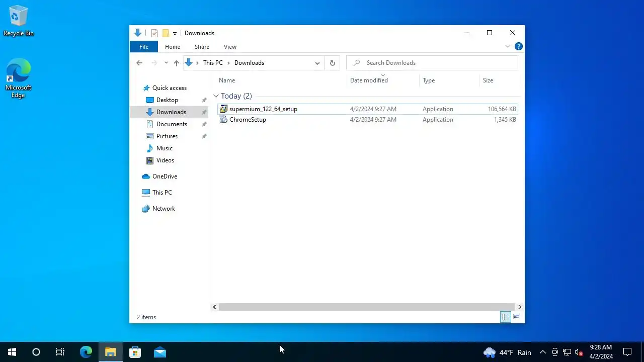
Task: Sort by Date modified column header
Action: click(x=369, y=80)
